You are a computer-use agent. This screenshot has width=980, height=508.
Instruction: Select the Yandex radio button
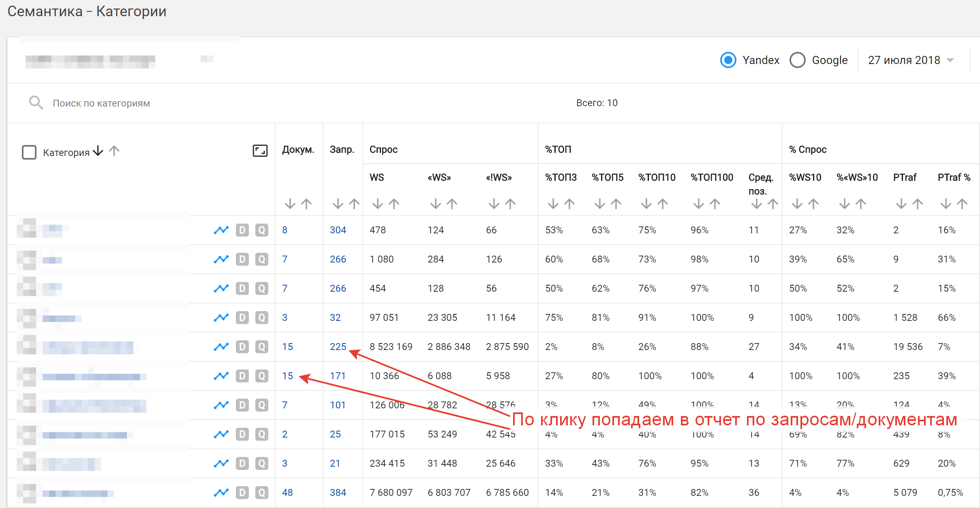click(728, 60)
